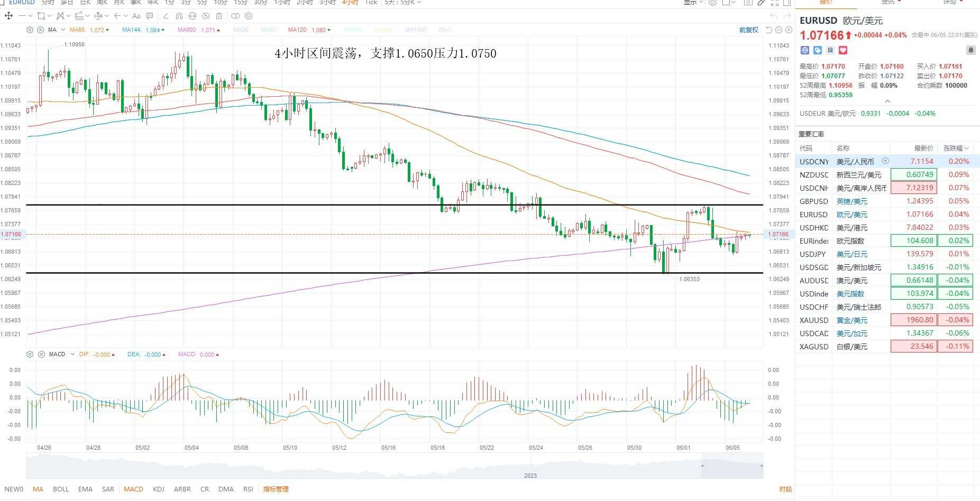This screenshot has height=501, width=980.
Task: Toggle the faded MA30 indicator line
Action: [241, 30]
